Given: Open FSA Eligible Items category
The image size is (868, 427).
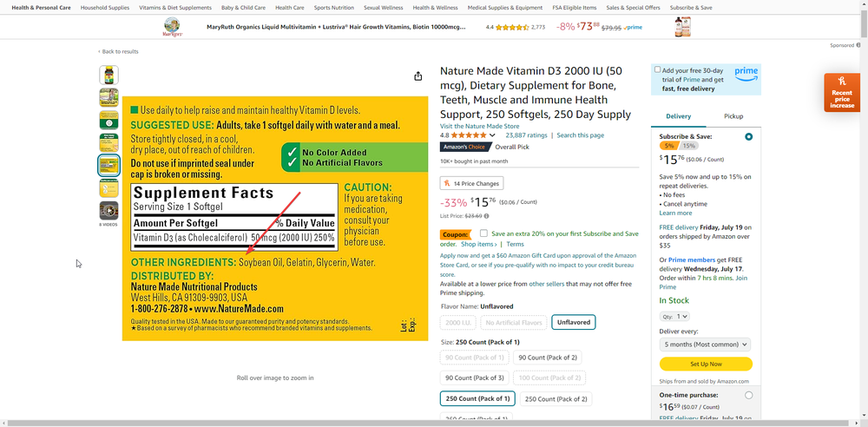Looking at the screenshot, I should [x=574, y=8].
